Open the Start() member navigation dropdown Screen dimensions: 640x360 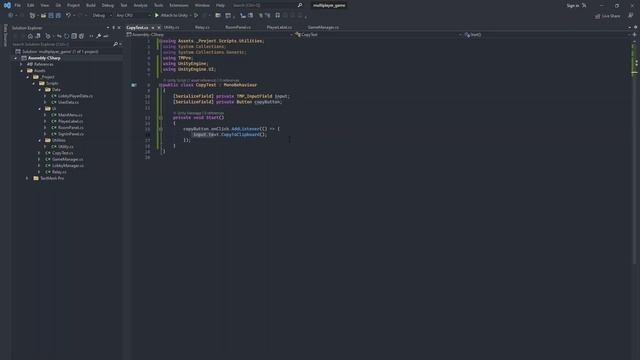tap(547, 35)
